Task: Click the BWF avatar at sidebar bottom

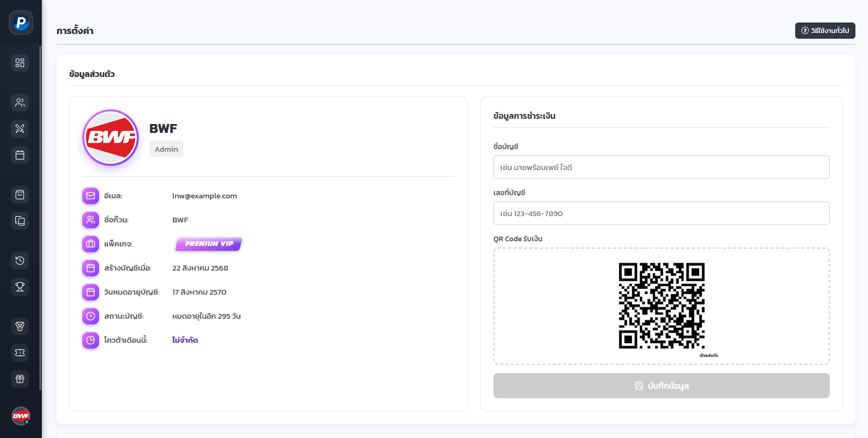Action: 21,416
